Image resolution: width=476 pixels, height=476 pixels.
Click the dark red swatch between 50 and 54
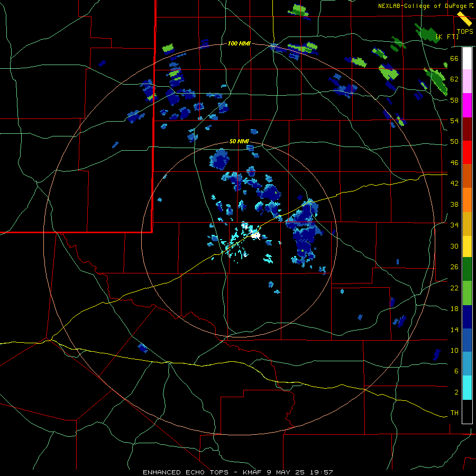tap(467, 129)
